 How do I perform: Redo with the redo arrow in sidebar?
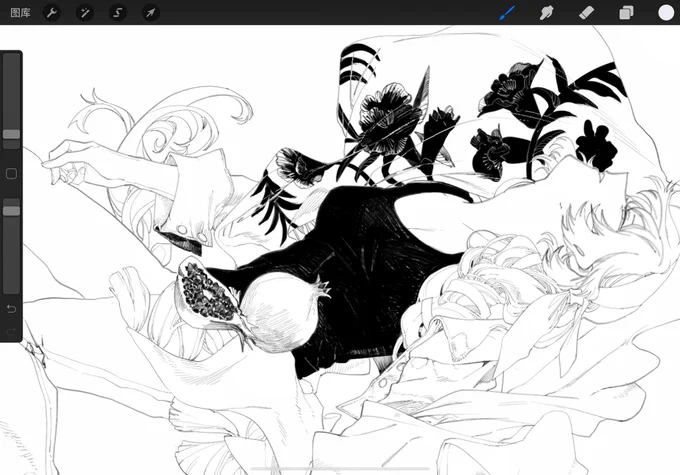[11, 332]
